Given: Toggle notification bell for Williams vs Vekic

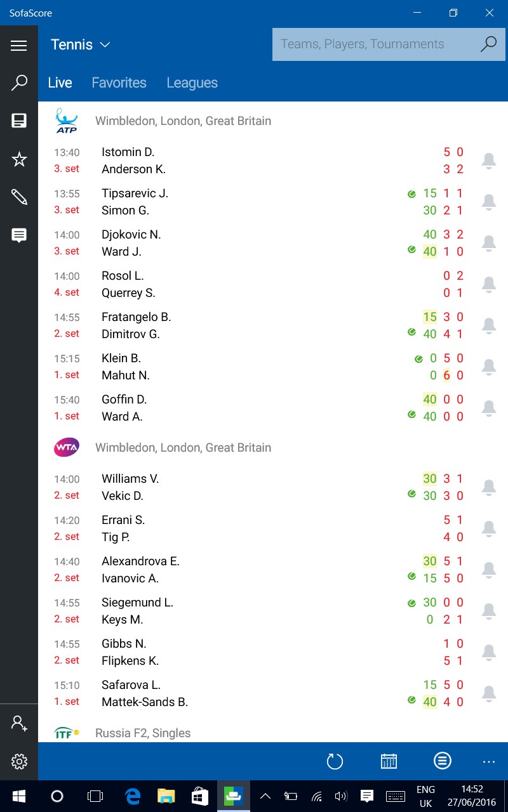Looking at the screenshot, I should pyautogui.click(x=488, y=487).
